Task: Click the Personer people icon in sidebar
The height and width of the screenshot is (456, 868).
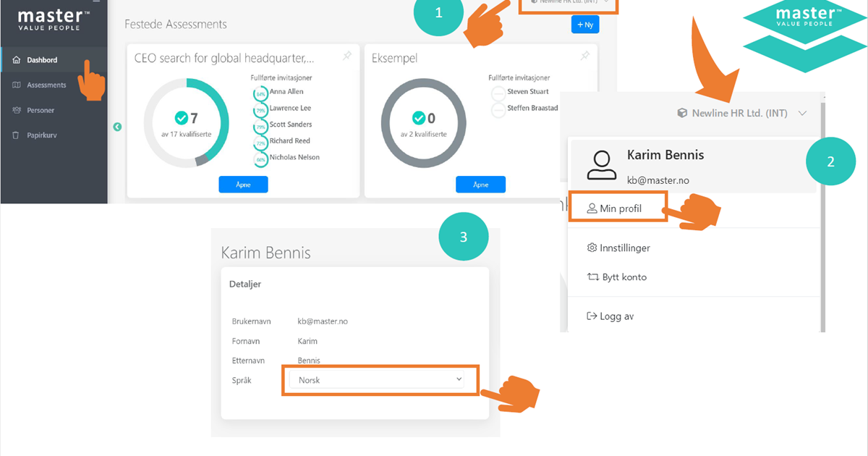Action: click(x=16, y=111)
